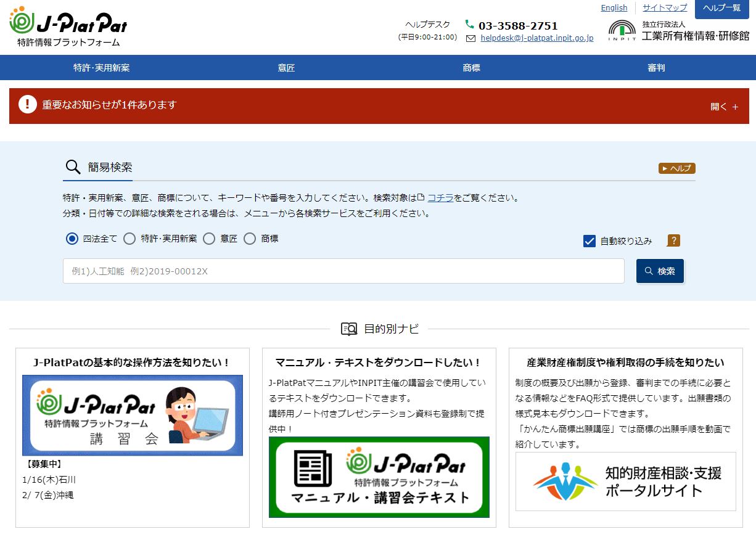Select the 商標 radio button

click(x=250, y=239)
